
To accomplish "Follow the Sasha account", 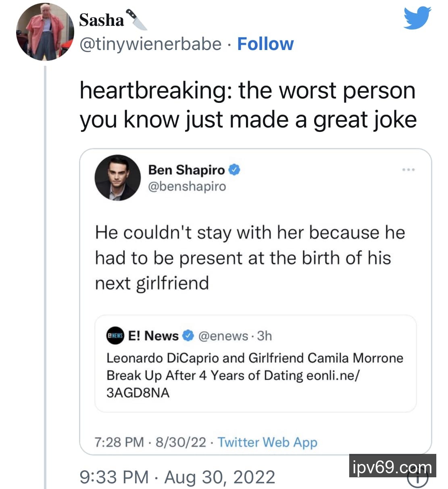I will pyautogui.click(x=265, y=44).
